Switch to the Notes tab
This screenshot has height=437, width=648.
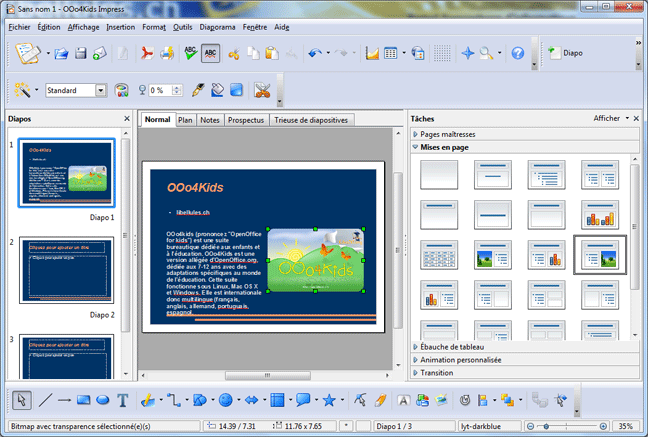tap(210, 120)
